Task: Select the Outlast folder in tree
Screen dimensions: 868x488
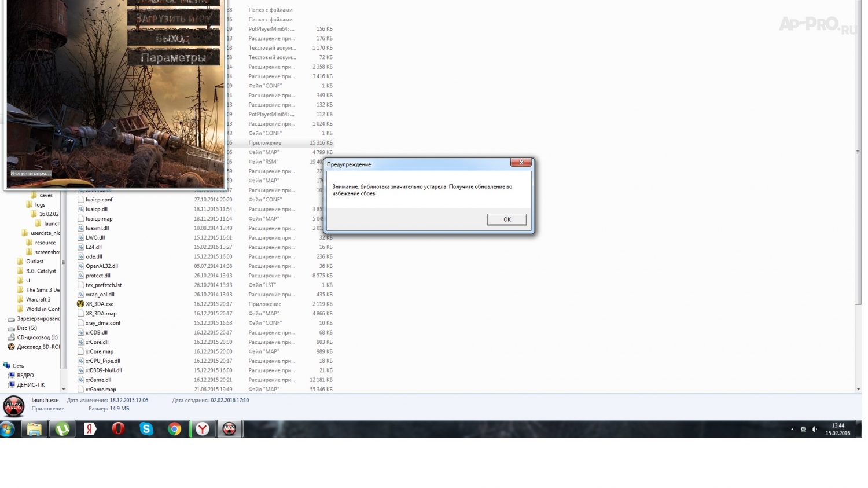Action: (x=31, y=262)
